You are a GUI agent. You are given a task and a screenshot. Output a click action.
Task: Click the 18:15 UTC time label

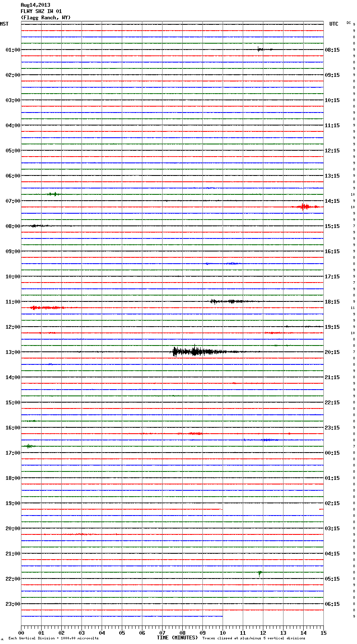click(332, 302)
